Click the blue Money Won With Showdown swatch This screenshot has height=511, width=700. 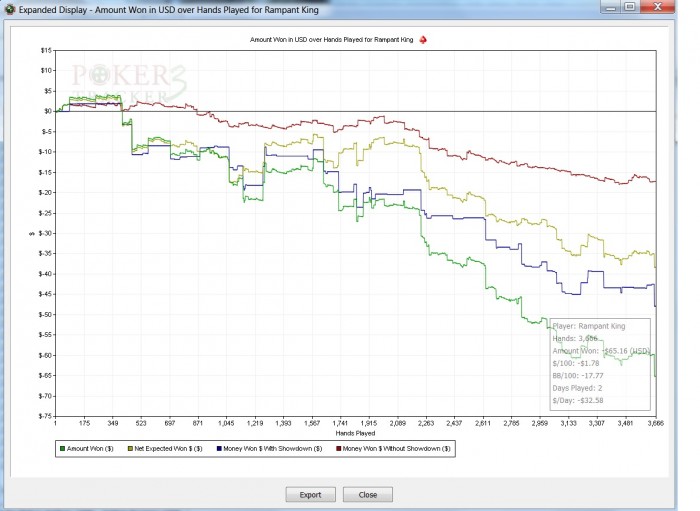(219, 449)
